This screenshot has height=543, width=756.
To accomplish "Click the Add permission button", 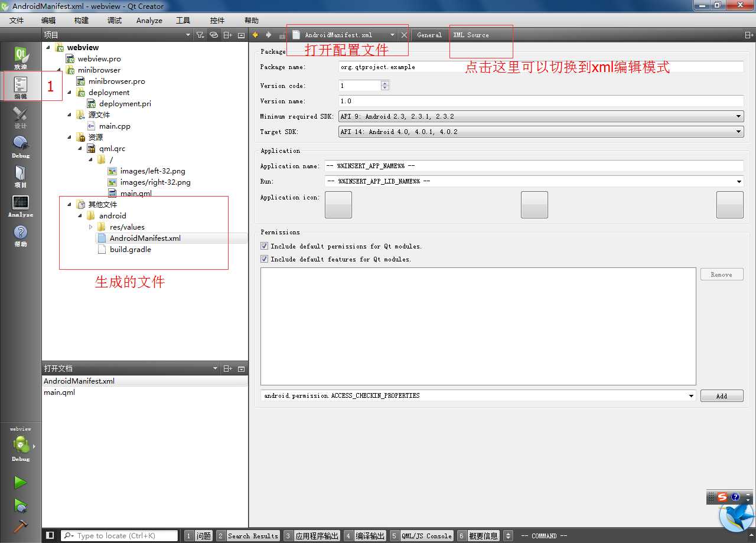I will tap(722, 396).
